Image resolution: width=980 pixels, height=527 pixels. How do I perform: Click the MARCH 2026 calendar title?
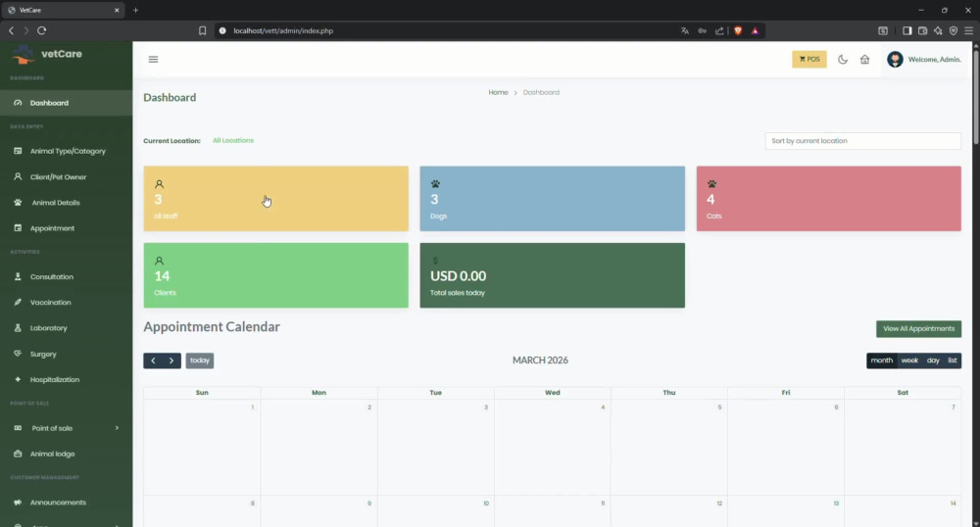tap(540, 360)
